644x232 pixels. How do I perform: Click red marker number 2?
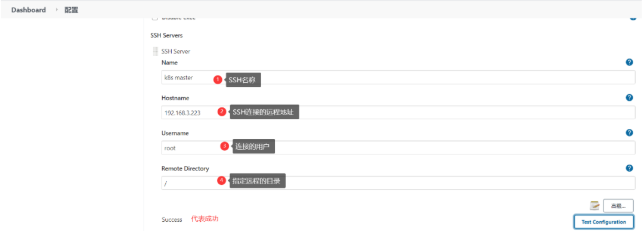point(222,112)
